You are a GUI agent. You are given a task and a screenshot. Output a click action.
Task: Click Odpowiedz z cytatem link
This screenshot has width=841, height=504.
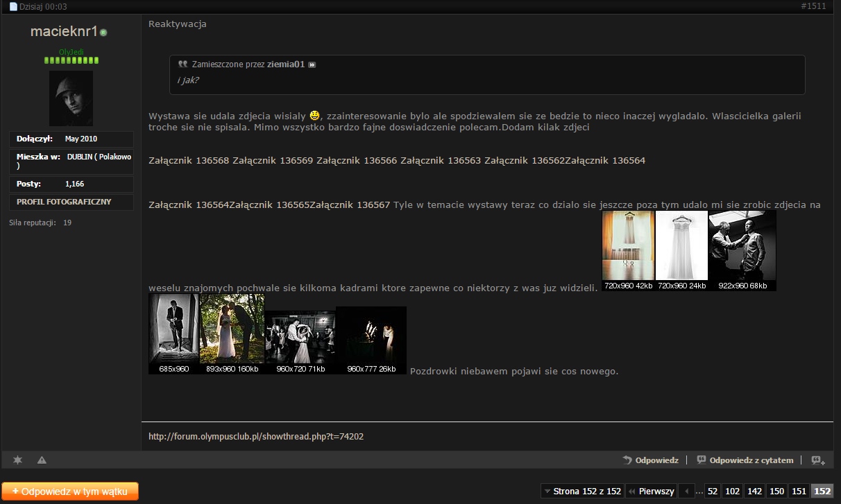point(746,460)
